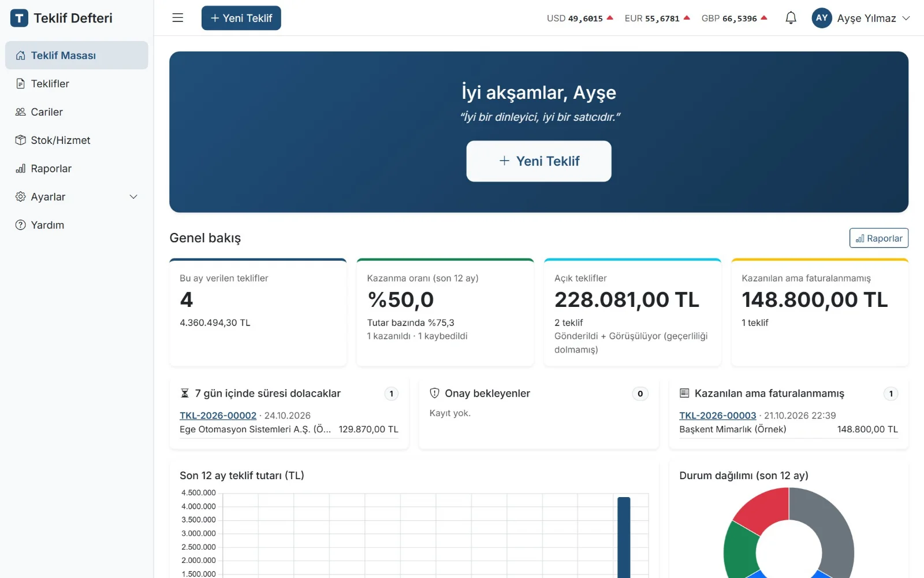Click the 228.081,00 TL open offers amount
Viewport: 924px width, 578px height.
coord(627,300)
